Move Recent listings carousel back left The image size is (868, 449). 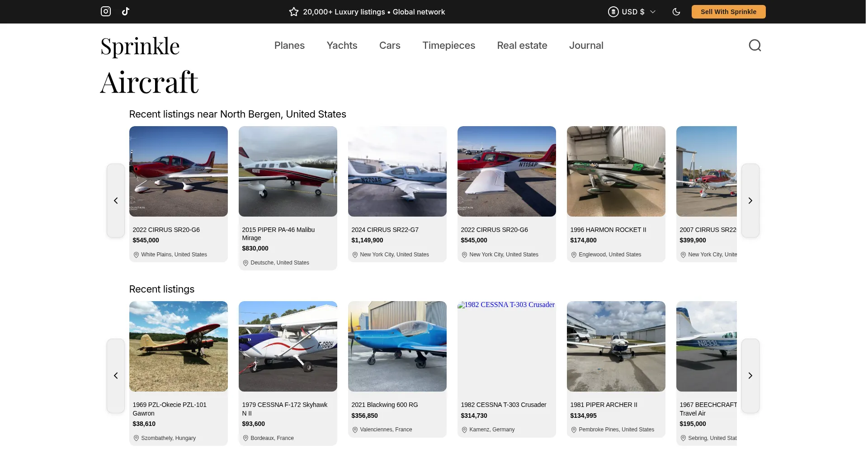tap(116, 376)
